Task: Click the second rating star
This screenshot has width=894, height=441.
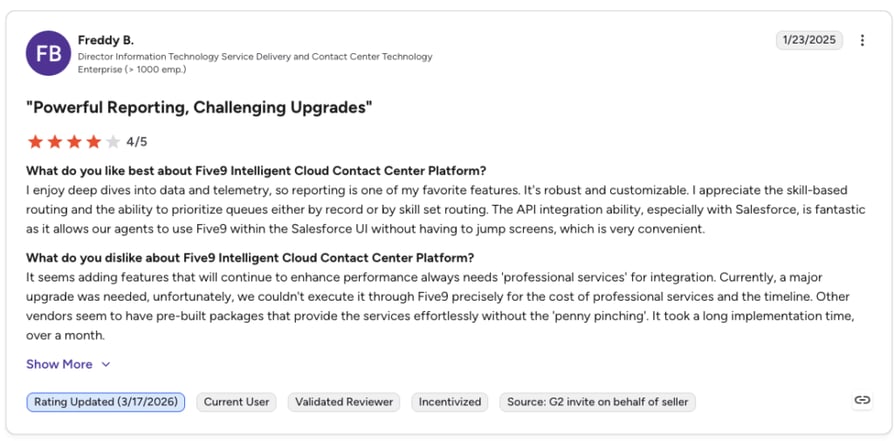Action: [x=55, y=141]
